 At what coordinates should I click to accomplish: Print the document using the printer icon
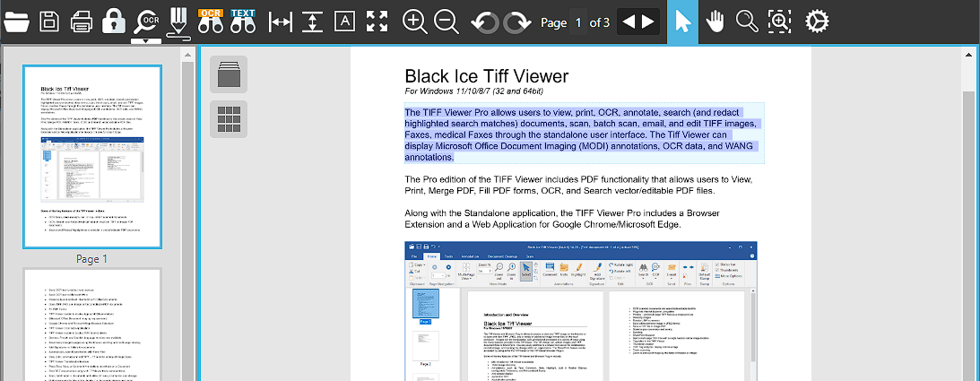pyautogui.click(x=81, y=22)
